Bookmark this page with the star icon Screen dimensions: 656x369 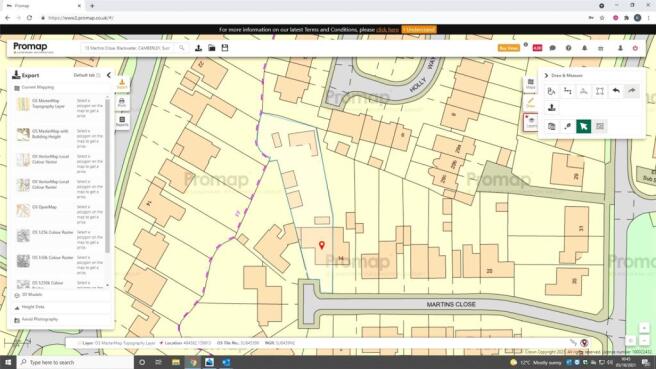pos(602,18)
